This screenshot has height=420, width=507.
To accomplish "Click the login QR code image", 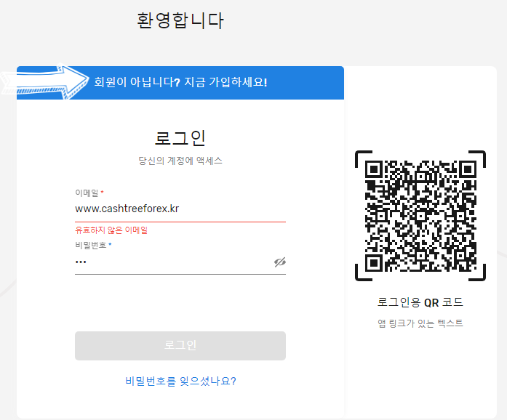I will click(x=420, y=216).
